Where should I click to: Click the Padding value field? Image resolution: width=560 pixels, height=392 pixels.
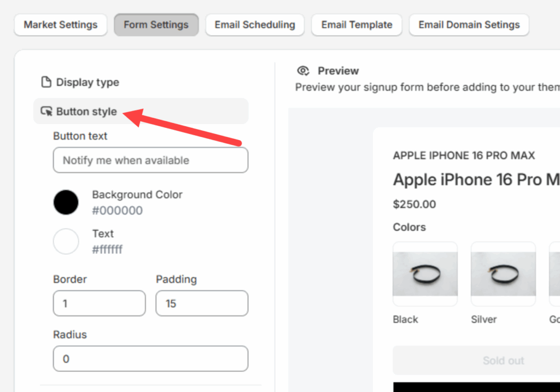click(x=201, y=303)
